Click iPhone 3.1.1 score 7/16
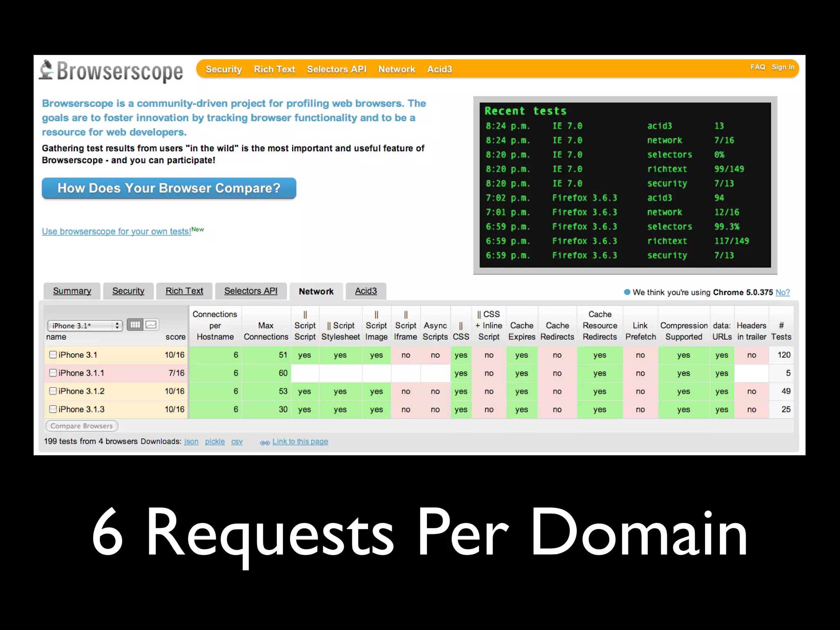This screenshot has width=840, height=630. [176, 373]
